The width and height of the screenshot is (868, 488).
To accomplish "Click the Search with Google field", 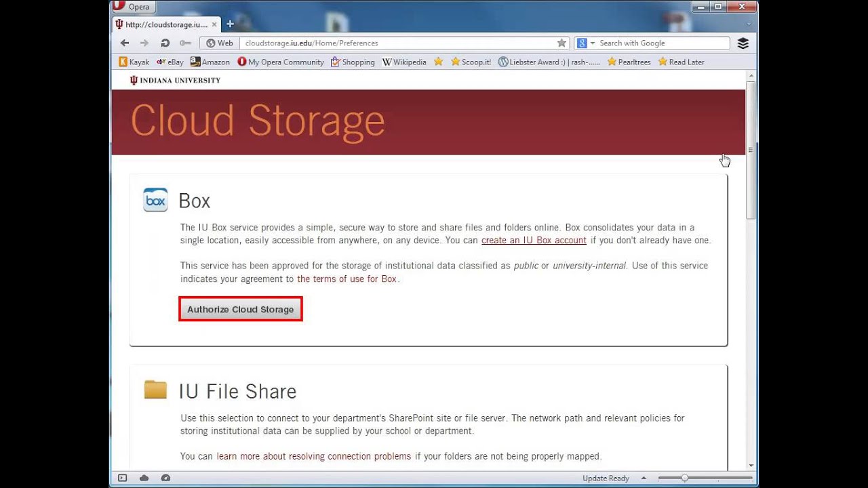I will coord(663,43).
